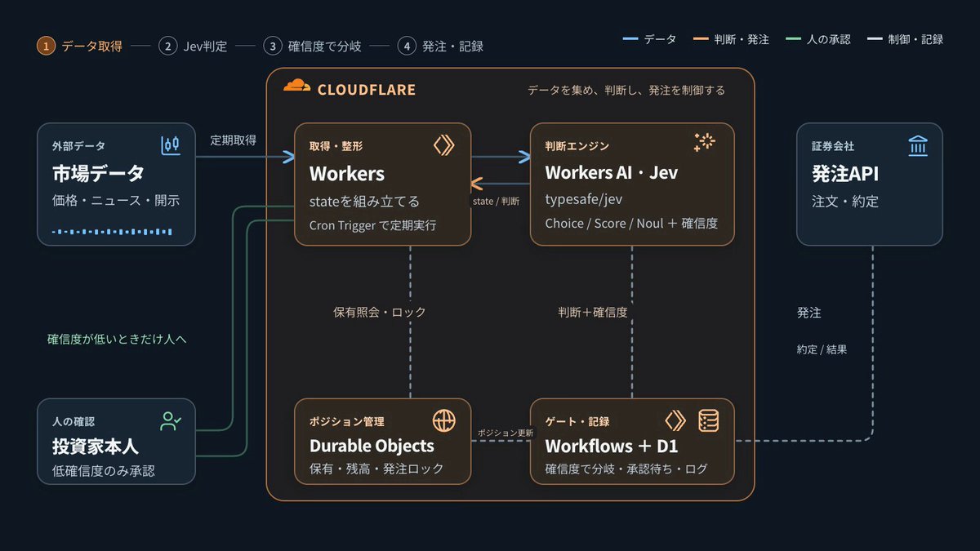Click the bank building icon in 証券会社 card
Image resolution: width=980 pixels, height=551 pixels.
pos(918,146)
